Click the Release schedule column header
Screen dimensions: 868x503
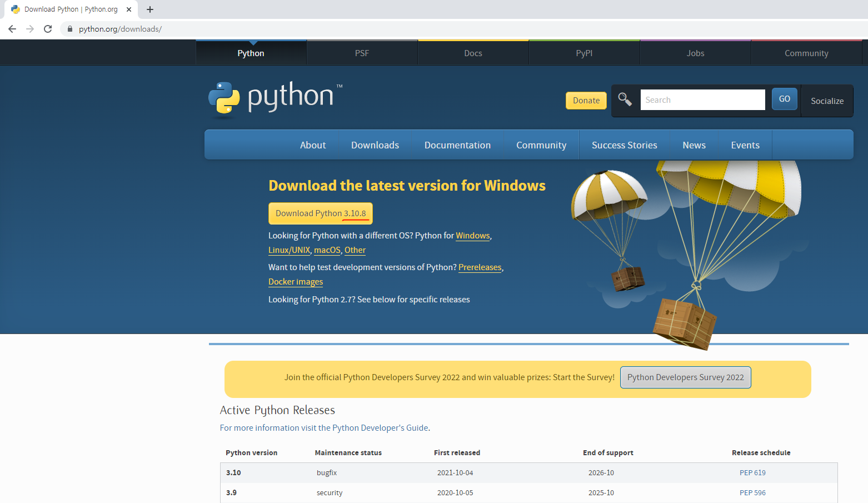(761, 453)
